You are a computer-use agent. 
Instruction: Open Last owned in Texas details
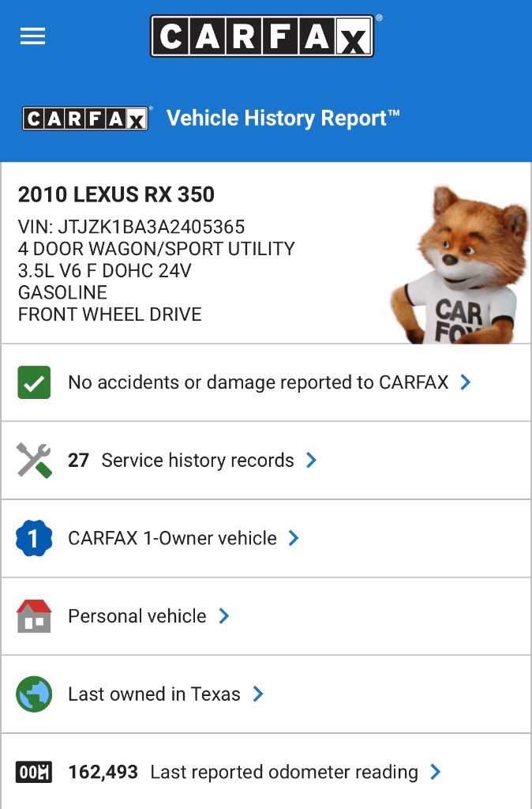coord(154,694)
